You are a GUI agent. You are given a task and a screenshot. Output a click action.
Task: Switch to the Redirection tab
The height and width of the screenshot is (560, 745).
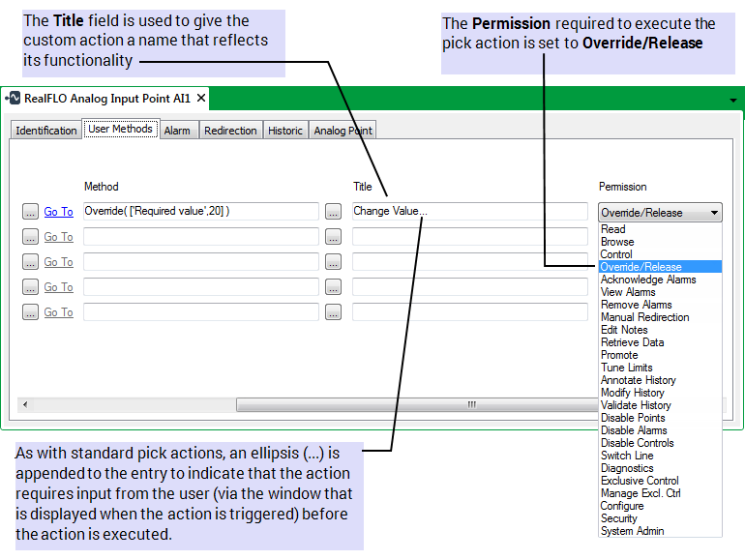(230, 131)
